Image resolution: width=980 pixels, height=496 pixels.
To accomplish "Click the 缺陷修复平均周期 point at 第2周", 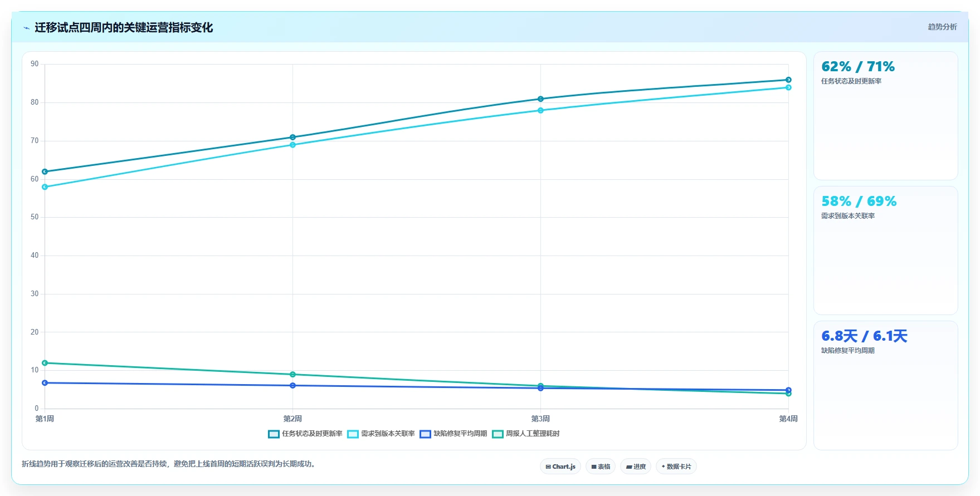I will click(x=292, y=385).
